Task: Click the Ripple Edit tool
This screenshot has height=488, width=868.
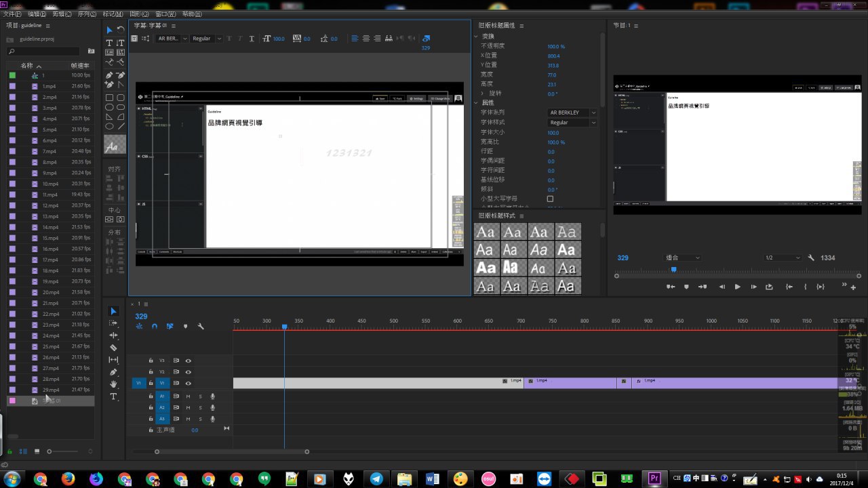Action: 113,335
